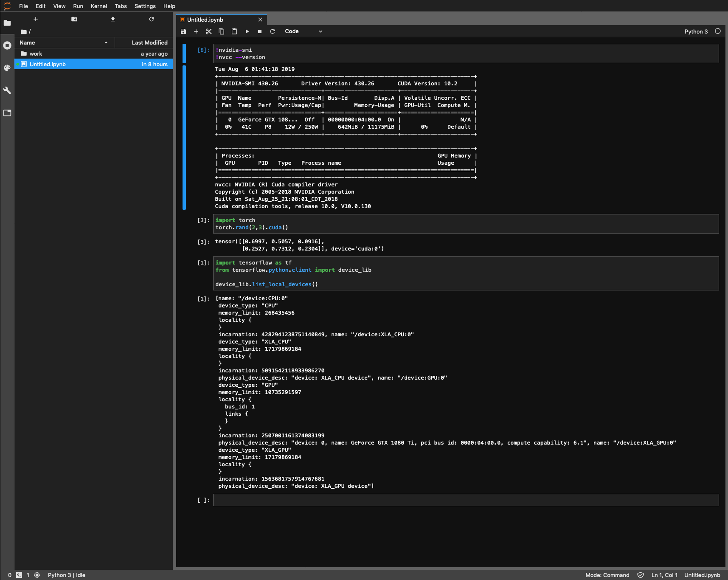Image resolution: width=728 pixels, height=580 pixels.
Task: Open the Commands palette sidebar
Action: click(7, 68)
